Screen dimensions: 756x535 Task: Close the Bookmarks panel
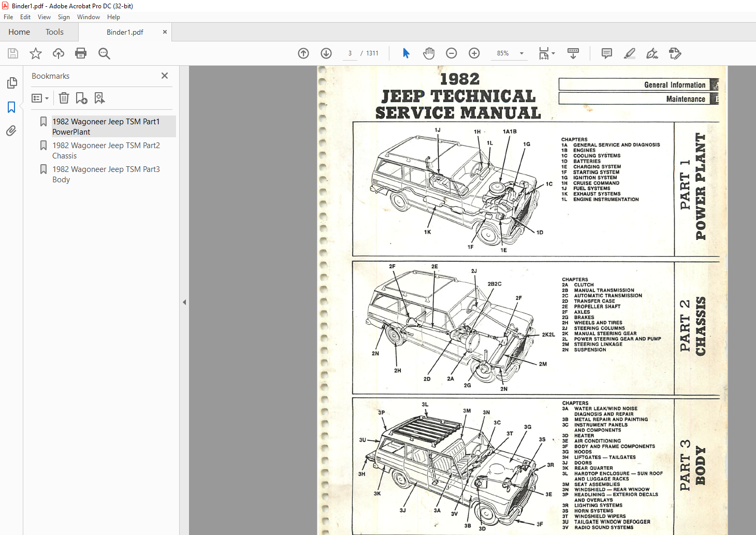tap(165, 76)
